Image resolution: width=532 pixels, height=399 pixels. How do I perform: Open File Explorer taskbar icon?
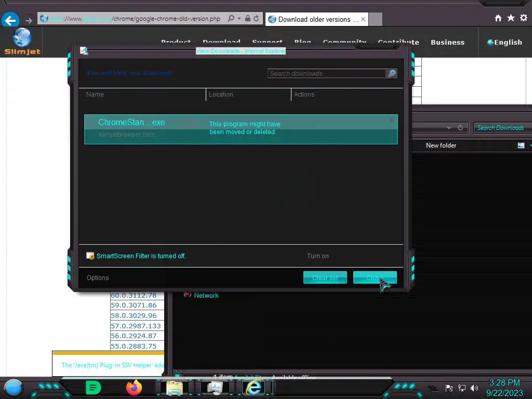coord(175,388)
